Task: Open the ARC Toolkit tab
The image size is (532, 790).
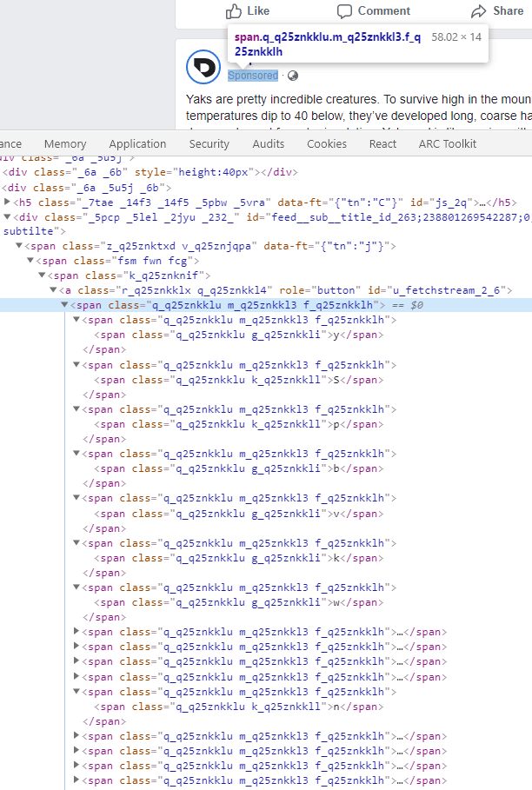Action: coord(448,144)
